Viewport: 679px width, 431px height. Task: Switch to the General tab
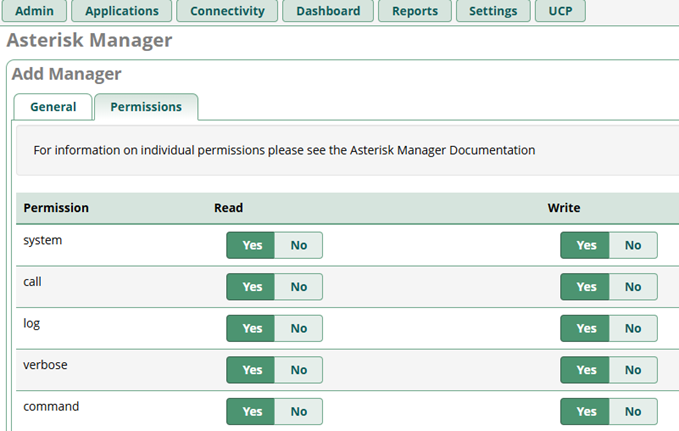[x=53, y=107]
